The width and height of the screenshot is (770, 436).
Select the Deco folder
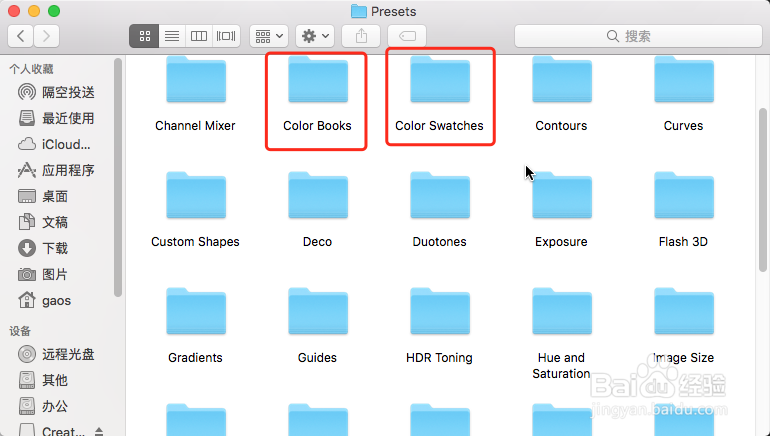click(317, 210)
